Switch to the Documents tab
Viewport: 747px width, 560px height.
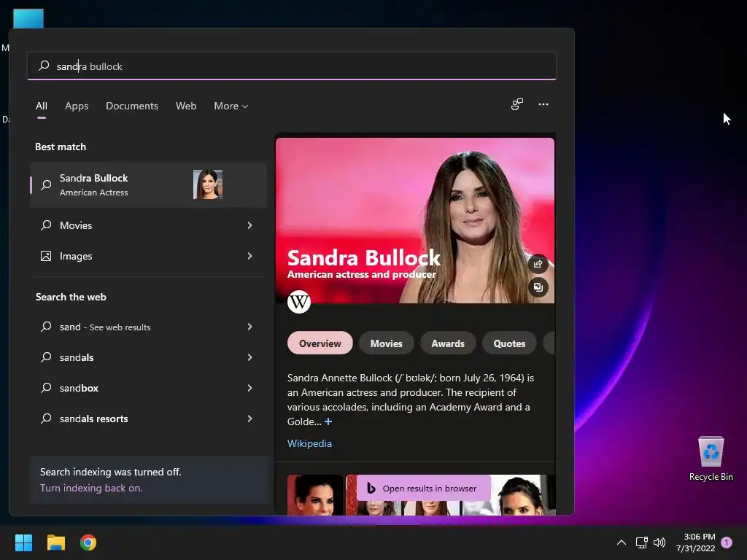point(132,106)
